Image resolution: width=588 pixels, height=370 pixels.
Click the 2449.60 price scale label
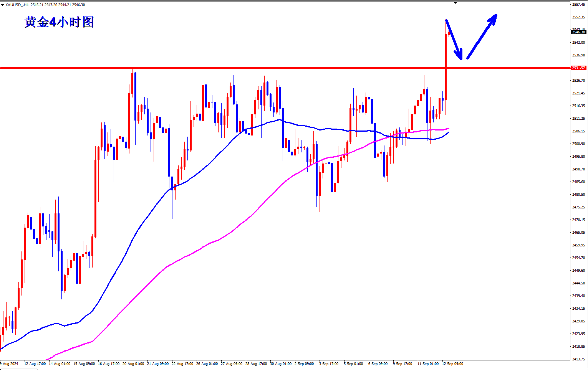tap(578, 271)
